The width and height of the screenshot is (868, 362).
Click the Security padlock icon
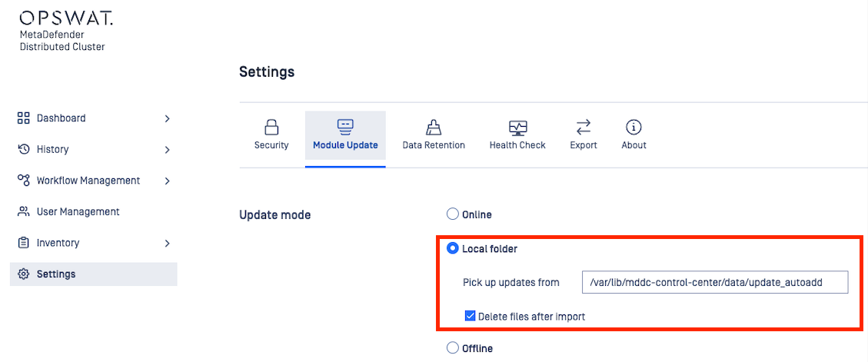271,127
